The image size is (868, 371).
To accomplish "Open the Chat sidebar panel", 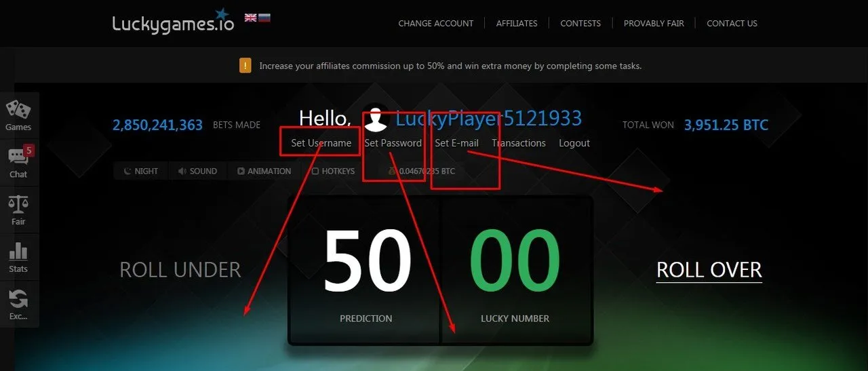I will (x=18, y=162).
